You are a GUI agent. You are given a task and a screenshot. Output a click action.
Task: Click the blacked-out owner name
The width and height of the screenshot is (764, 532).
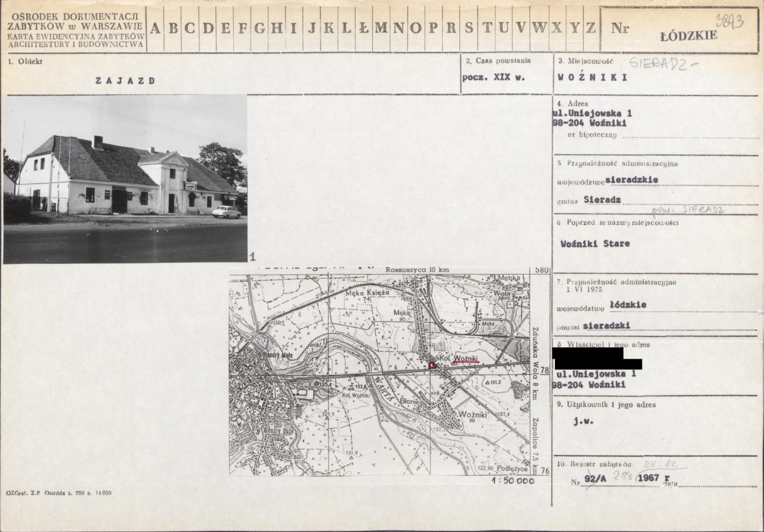tap(596, 359)
